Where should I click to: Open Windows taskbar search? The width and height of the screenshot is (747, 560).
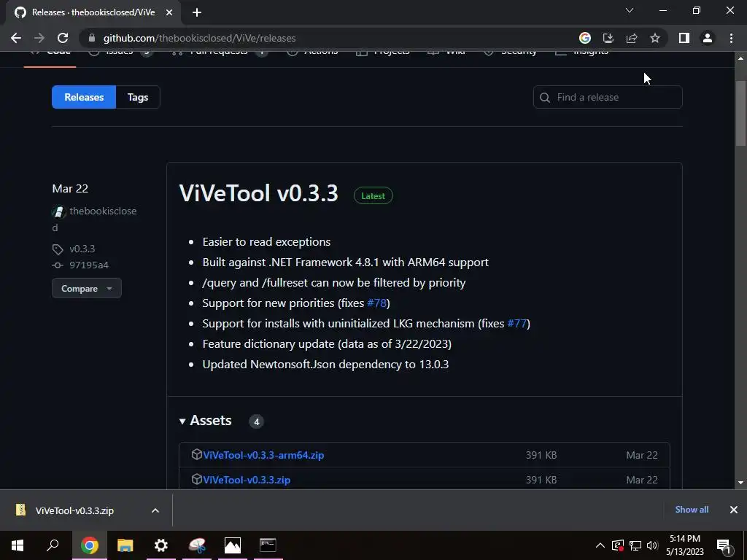(x=53, y=545)
